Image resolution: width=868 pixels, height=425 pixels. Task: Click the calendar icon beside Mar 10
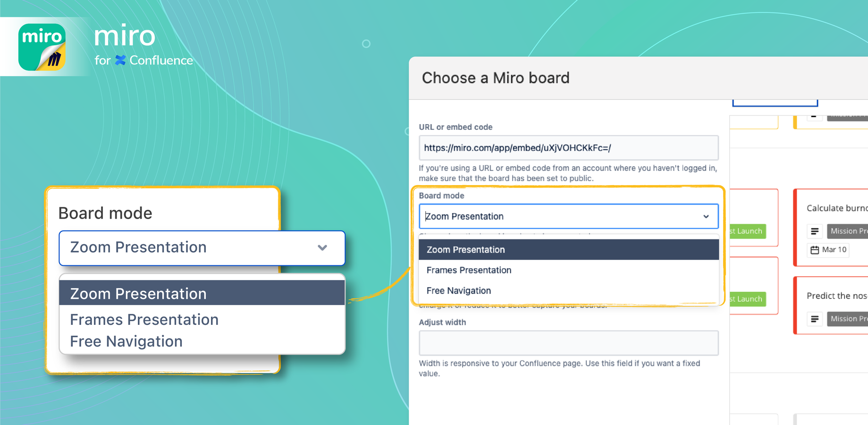[815, 250]
